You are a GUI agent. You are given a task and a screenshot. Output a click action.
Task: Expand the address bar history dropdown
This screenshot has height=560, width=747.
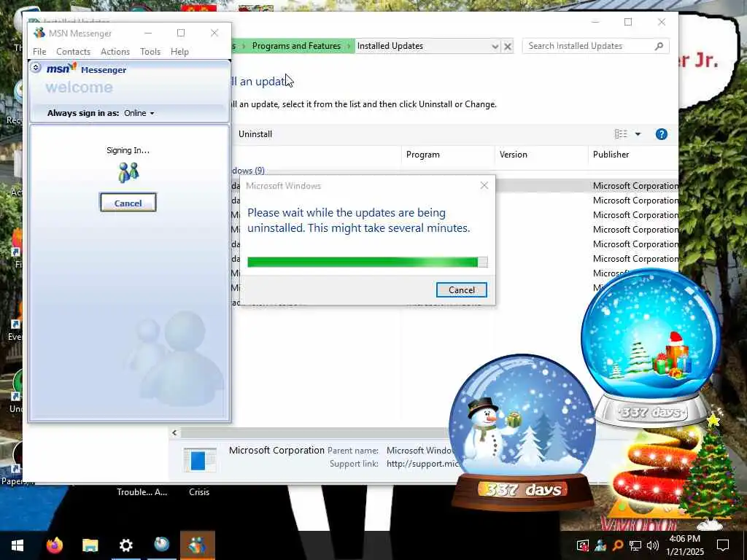pyautogui.click(x=495, y=46)
